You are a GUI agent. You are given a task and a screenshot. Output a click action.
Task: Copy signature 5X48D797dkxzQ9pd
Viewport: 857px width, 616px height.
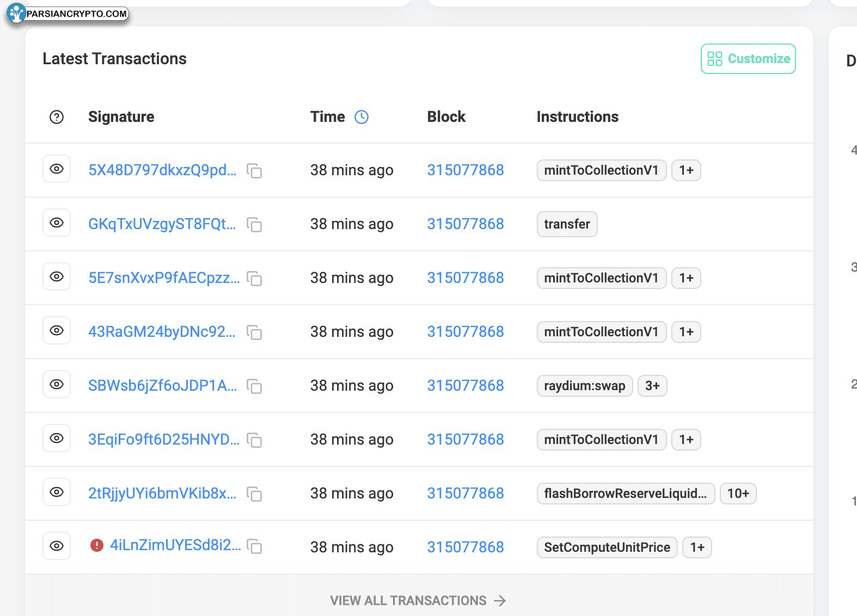tap(254, 171)
